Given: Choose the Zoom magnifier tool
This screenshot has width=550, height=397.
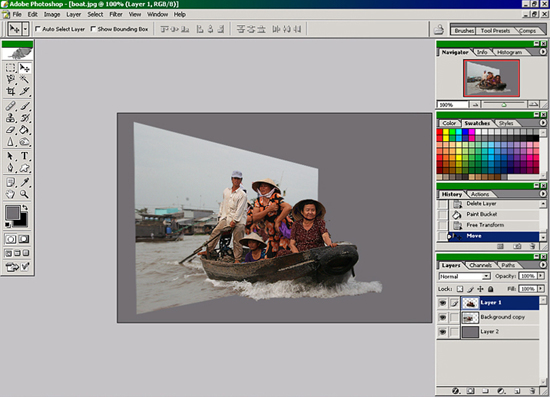Looking at the screenshot, I should click(24, 194).
